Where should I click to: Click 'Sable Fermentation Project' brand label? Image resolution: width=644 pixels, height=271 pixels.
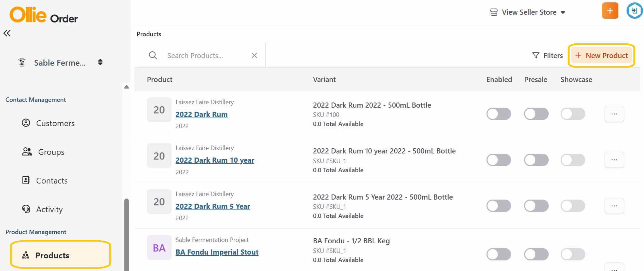click(212, 240)
